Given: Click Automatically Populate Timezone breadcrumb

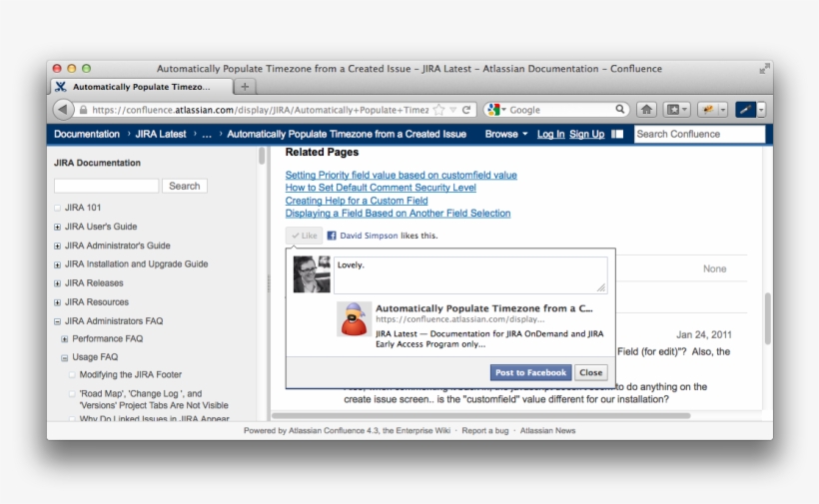Looking at the screenshot, I should (347, 134).
